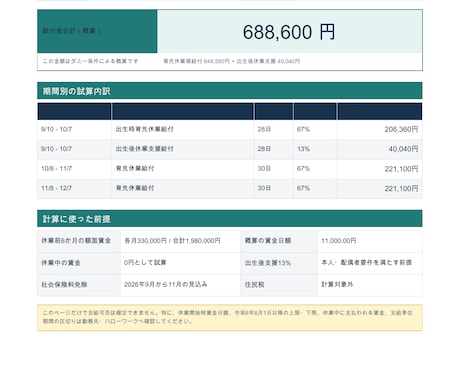
Task: Click '28日' in the 13% row
Action: tap(264, 149)
